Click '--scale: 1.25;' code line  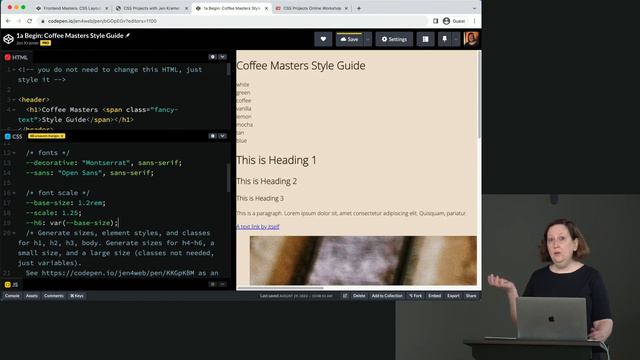pos(53,213)
